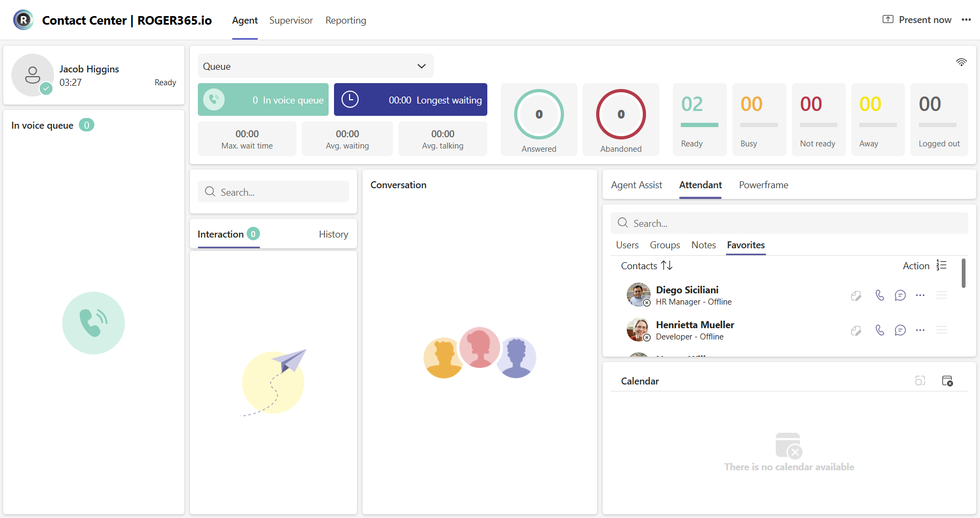The width and height of the screenshot is (980, 518).
Task: Click the Wi-Fi connection status icon
Action: point(961,62)
